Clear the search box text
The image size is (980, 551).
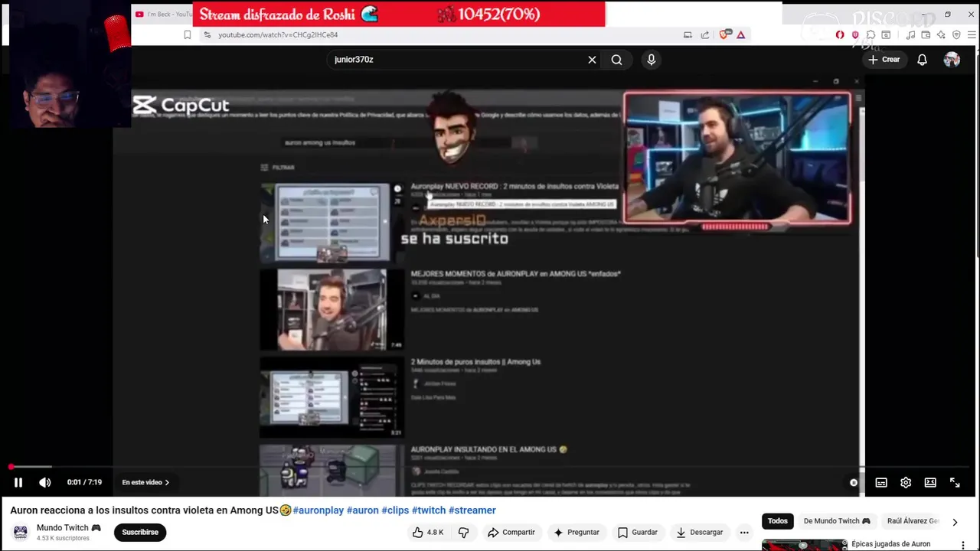(592, 60)
